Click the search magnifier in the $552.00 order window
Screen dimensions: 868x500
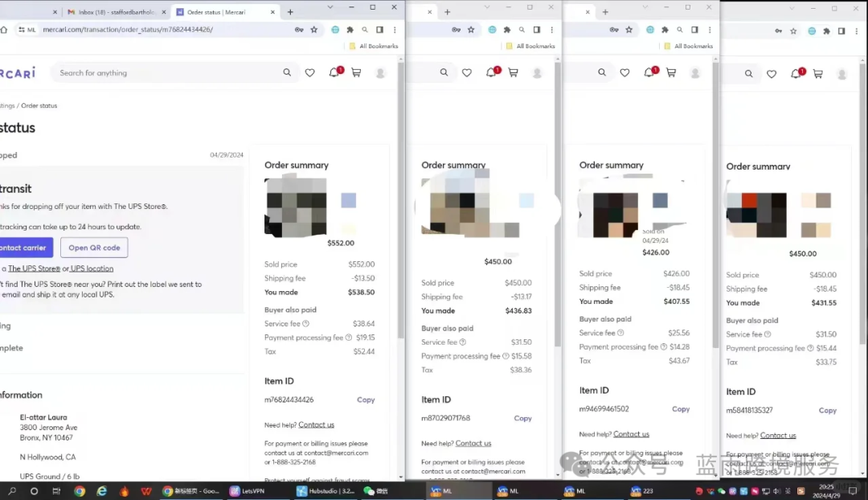click(x=287, y=72)
